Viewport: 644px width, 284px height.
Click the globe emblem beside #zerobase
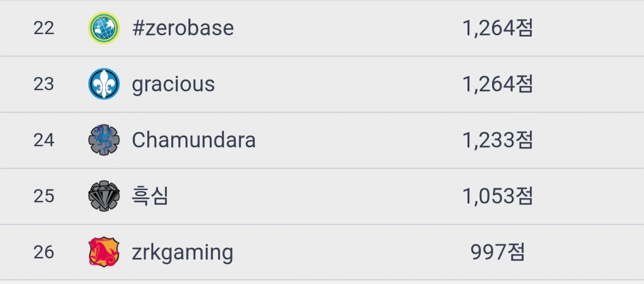click(104, 28)
